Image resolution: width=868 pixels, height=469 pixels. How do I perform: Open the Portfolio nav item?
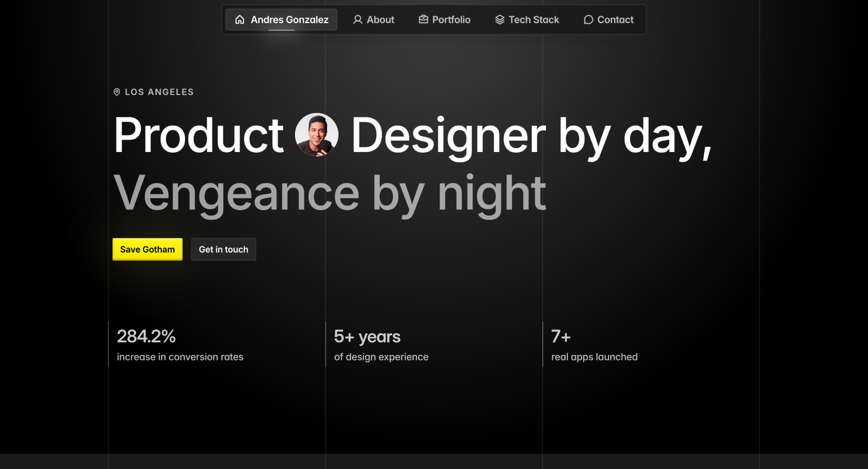point(445,20)
